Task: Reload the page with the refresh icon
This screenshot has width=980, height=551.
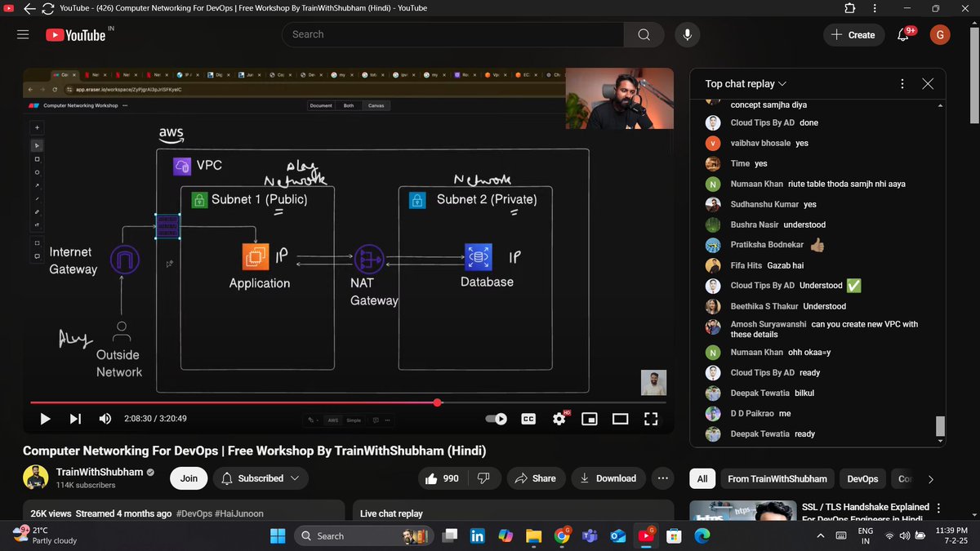Action: click(x=48, y=8)
